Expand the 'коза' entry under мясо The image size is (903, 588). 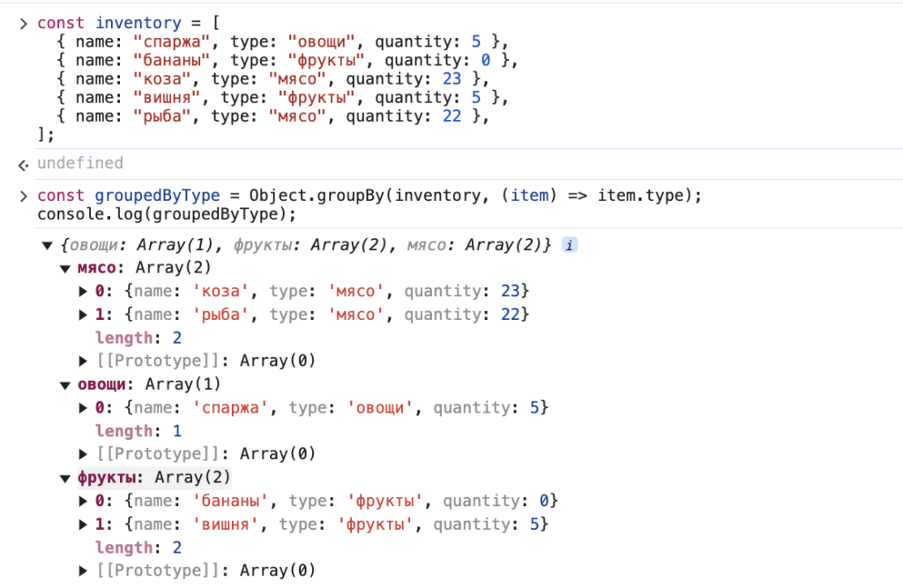tap(84, 291)
